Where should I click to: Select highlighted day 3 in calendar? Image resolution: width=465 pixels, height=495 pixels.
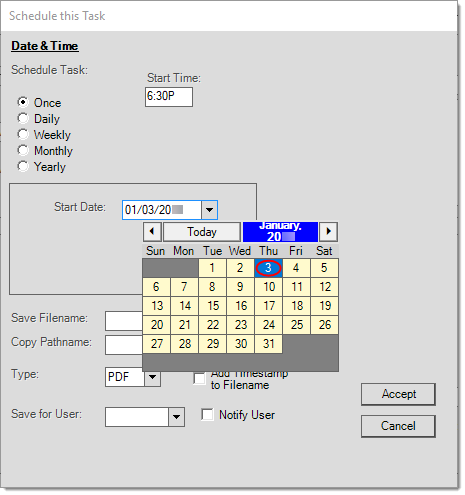pyautogui.click(x=268, y=268)
